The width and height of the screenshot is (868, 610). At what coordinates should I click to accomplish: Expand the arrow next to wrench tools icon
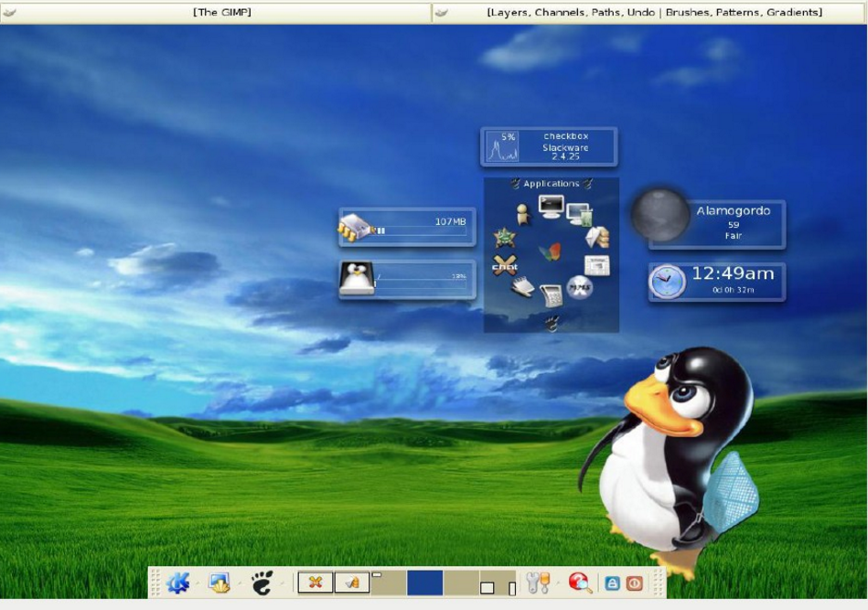tap(558, 583)
